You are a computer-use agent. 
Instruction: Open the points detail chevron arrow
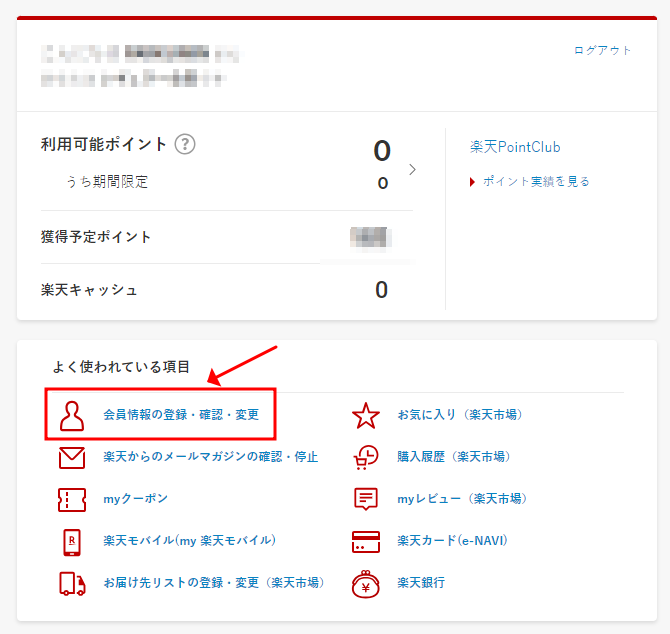pyautogui.click(x=412, y=170)
